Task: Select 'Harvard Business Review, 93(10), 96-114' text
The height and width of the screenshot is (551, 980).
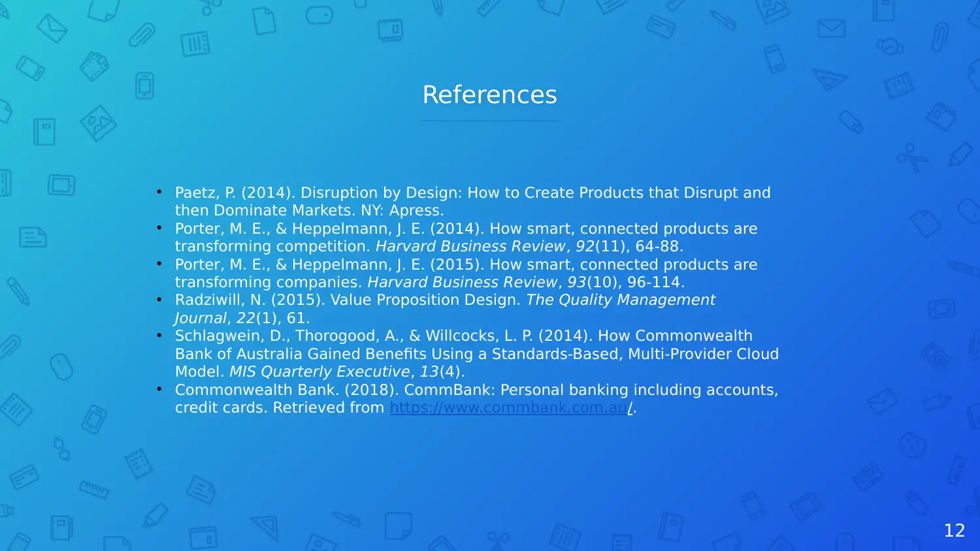Action: (525, 283)
